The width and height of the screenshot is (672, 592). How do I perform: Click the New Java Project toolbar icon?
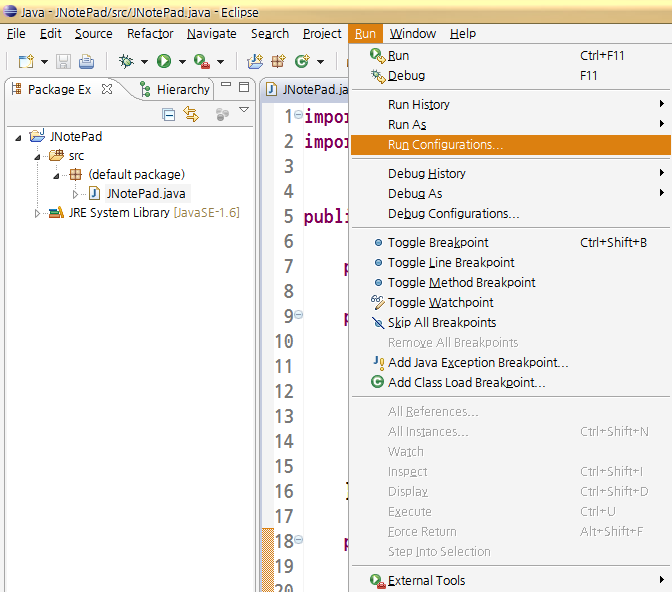click(x=255, y=61)
